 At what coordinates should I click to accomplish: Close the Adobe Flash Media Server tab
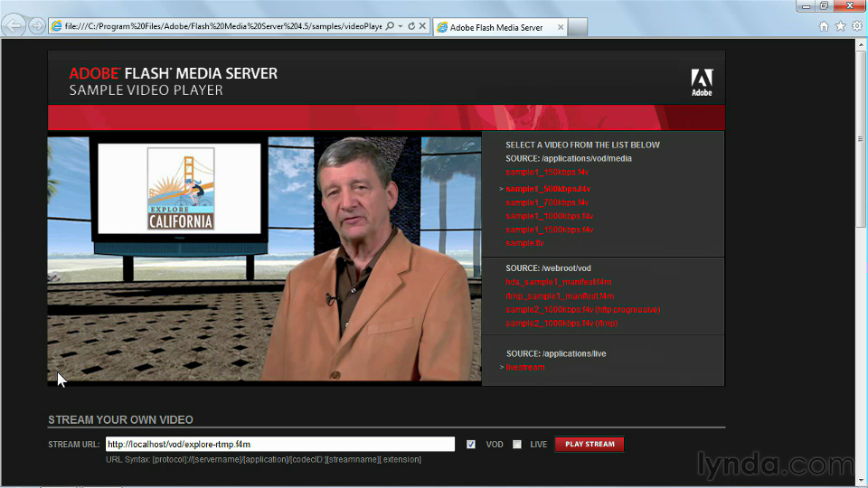point(561,27)
